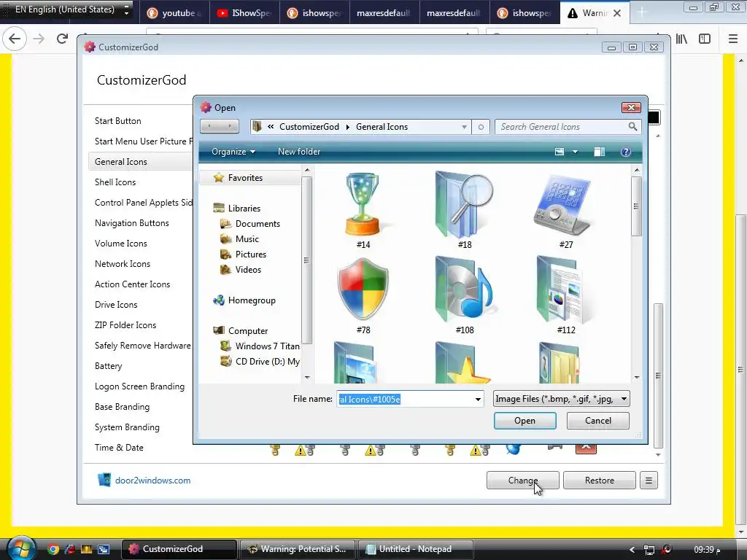
Task: Change view using the view icon
Action: [x=560, y=152]
